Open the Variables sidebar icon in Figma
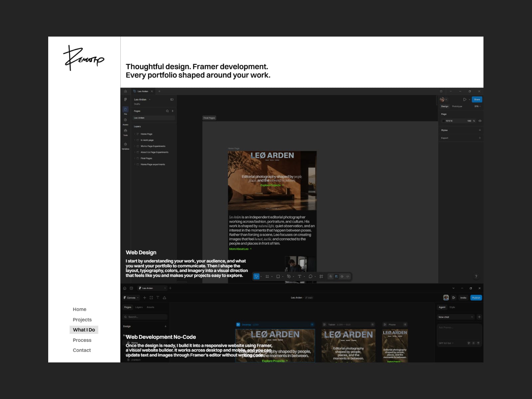Image resolution: width=532 pixels, height=399 pixels. pos(125,144)
